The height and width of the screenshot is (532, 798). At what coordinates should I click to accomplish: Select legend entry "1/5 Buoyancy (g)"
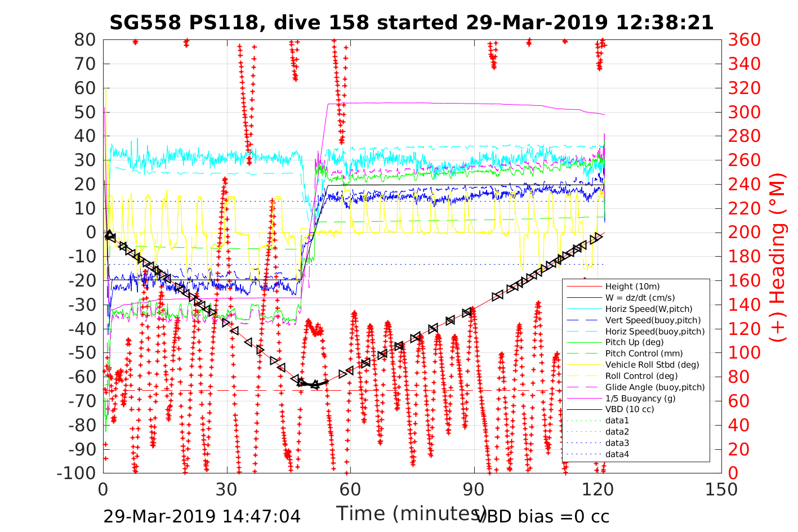(640, 399)
